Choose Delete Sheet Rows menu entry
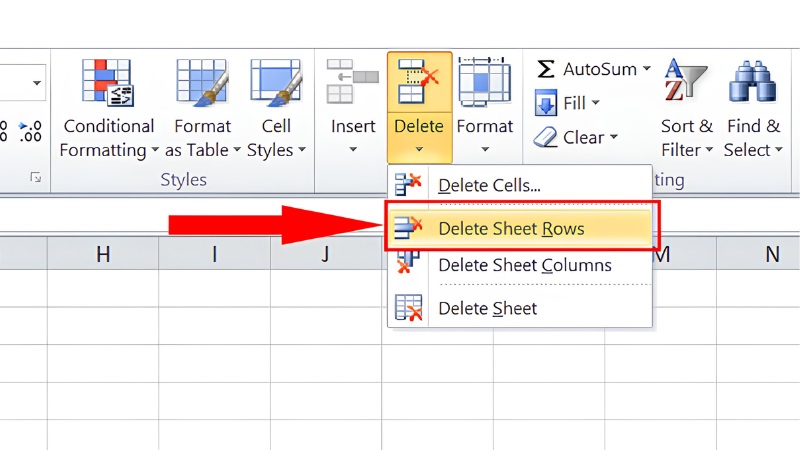 (x=520, y=228)
